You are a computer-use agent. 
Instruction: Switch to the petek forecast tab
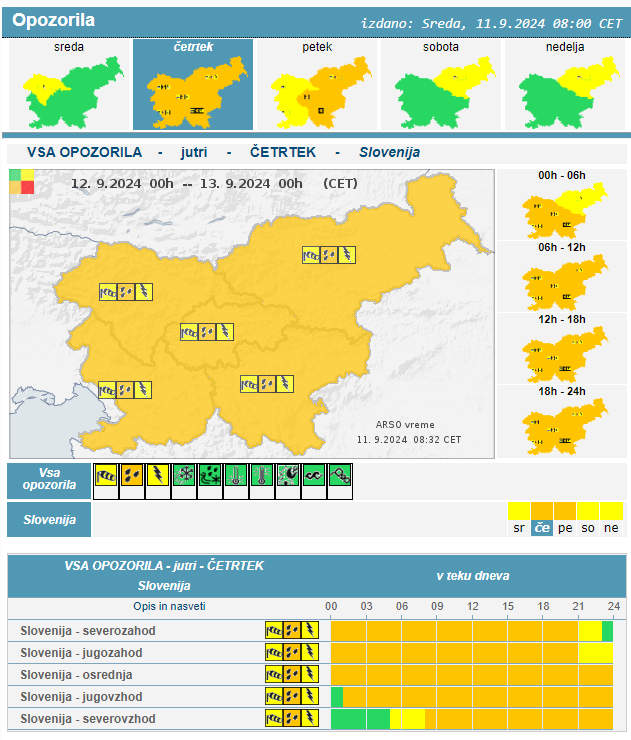click(317, 85)
